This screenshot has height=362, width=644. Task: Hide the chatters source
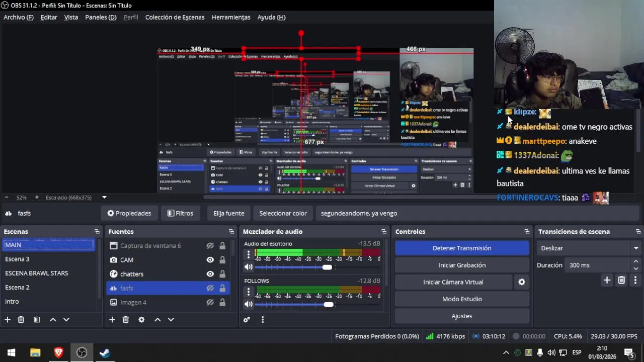point(210,274)
